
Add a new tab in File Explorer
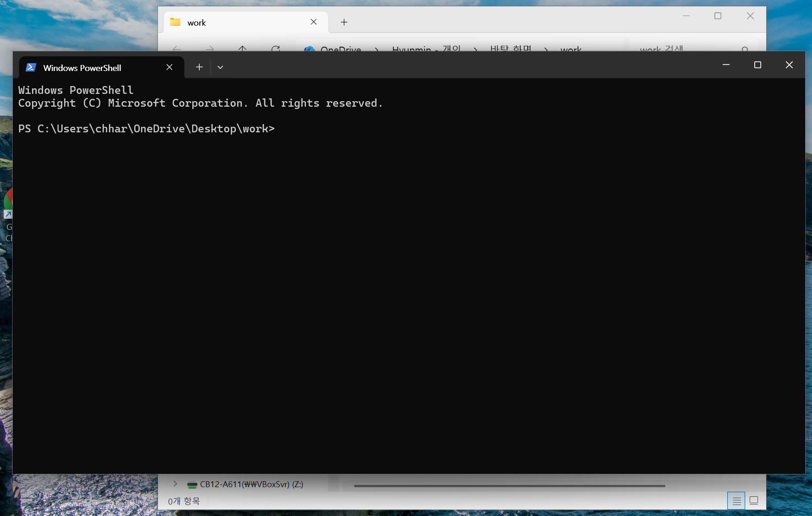(x=344, y=22)
